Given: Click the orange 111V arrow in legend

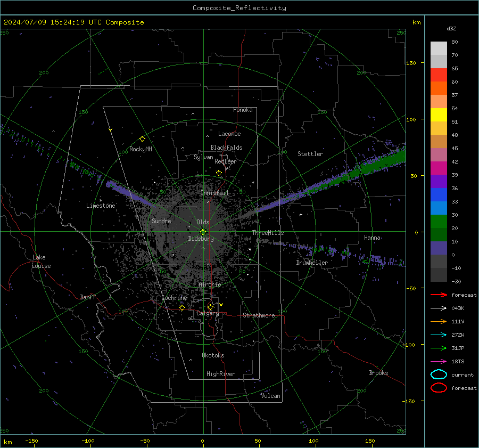Looking at the screenshot, I should [x=439, y=321].
